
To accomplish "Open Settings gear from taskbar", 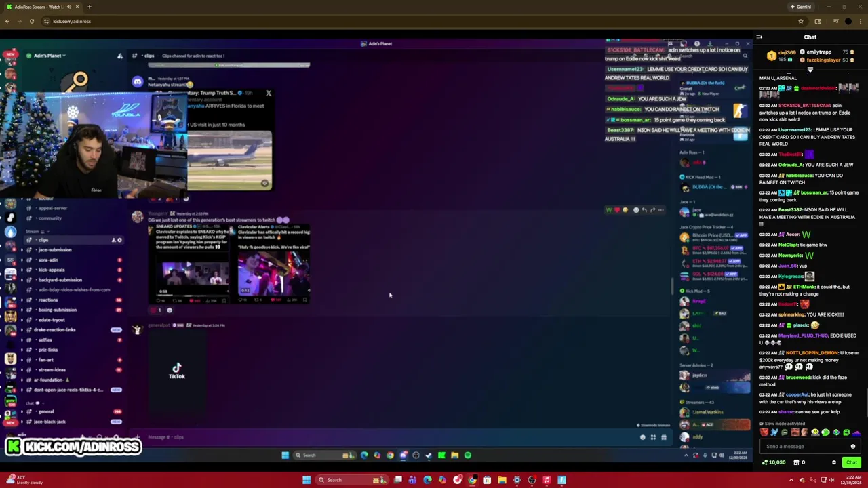I will 517,480.
